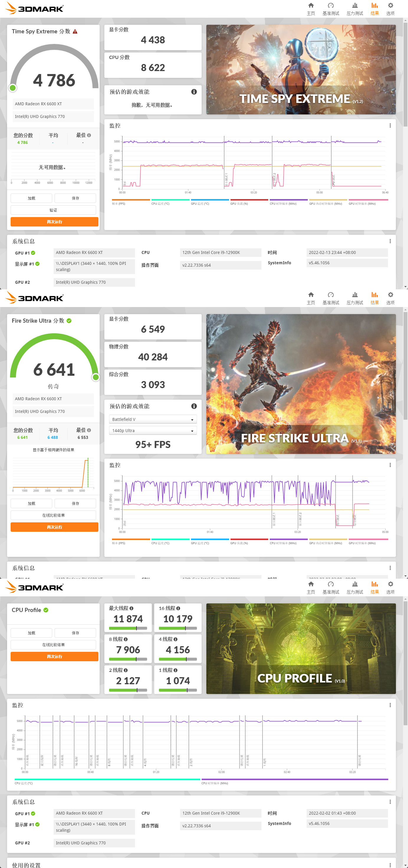Screen dimensions: 408x868
Task: Click info icon beside 最大线程
Action: [131, 608]
